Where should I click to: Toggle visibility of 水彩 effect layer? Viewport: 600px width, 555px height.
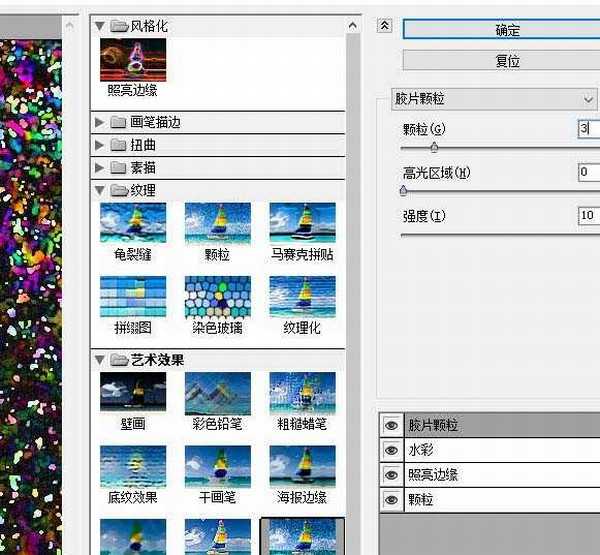click(391, 450)
